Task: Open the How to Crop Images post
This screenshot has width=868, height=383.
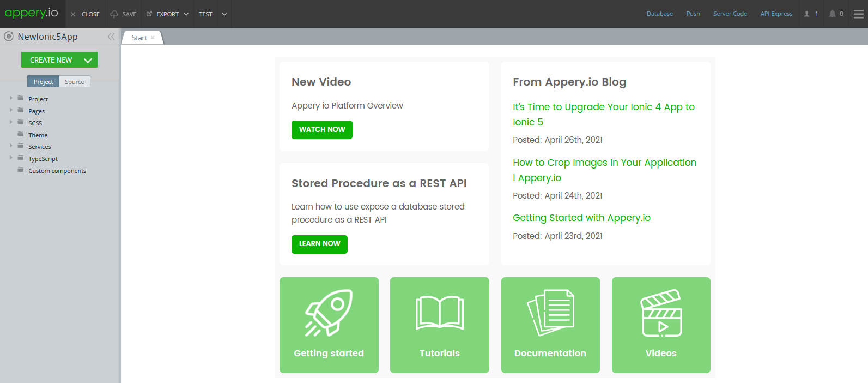Action: (604, 170)
